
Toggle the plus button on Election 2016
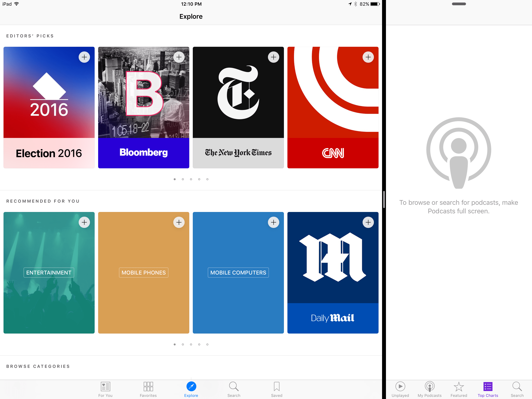click(85, 57)
